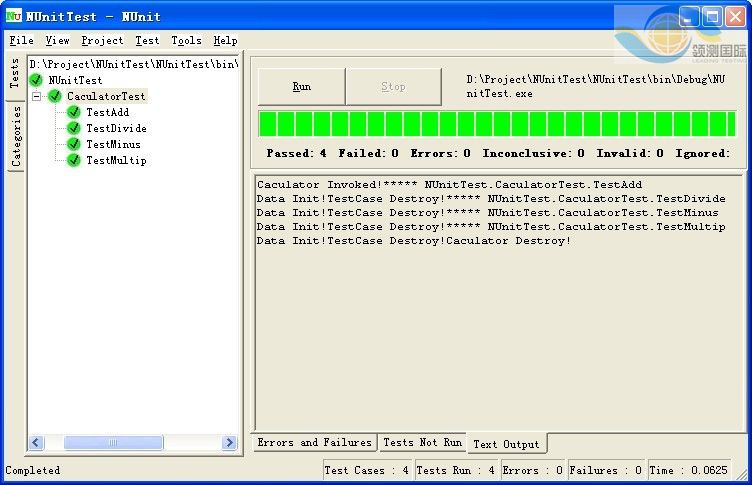Click the 'Failures : 0' status bar panel

coord(606,470)
